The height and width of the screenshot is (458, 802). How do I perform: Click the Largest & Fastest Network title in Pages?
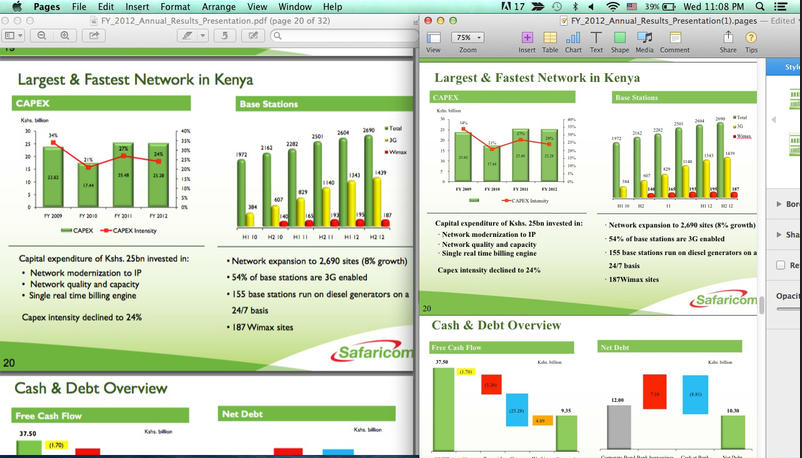click(x=537, y=78)
